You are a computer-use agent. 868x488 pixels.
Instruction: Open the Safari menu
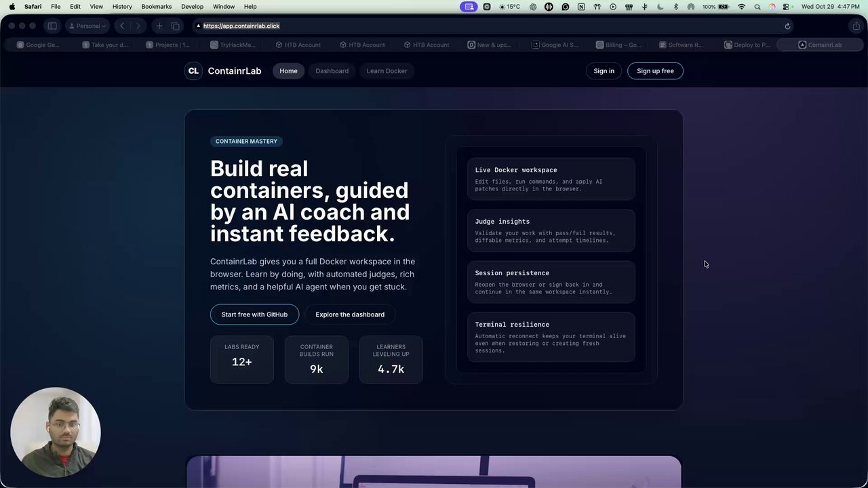[33, 7]
